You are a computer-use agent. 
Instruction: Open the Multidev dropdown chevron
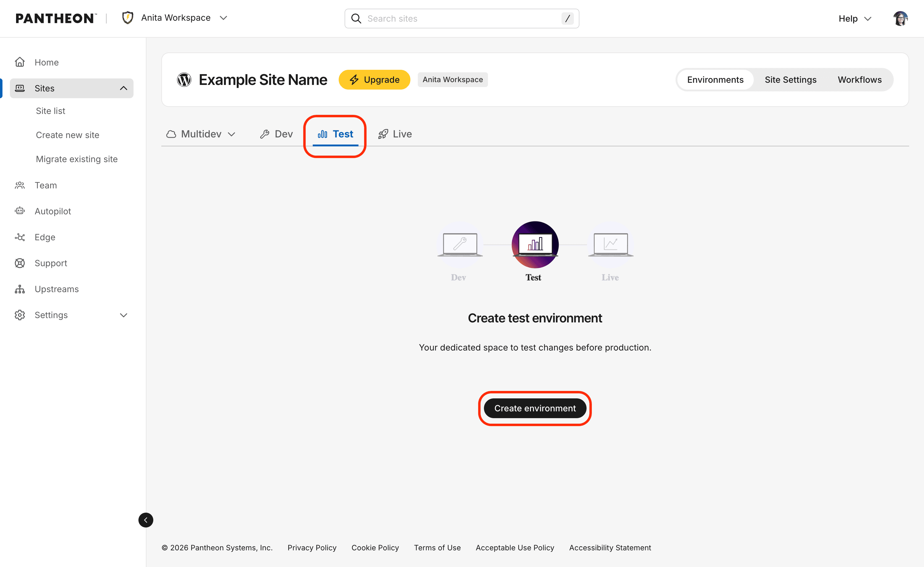[231, 134]
